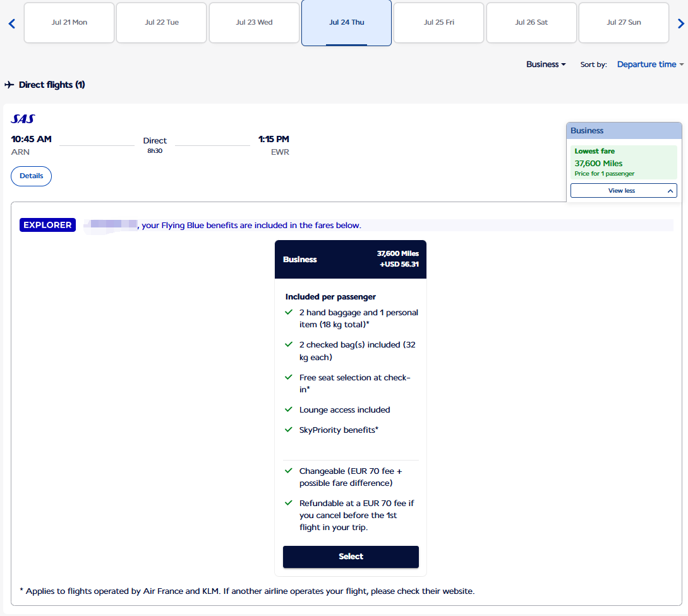Click the 'Included per passenger' heading
This screenshot has height=616, width=688.
coord(330,296)
